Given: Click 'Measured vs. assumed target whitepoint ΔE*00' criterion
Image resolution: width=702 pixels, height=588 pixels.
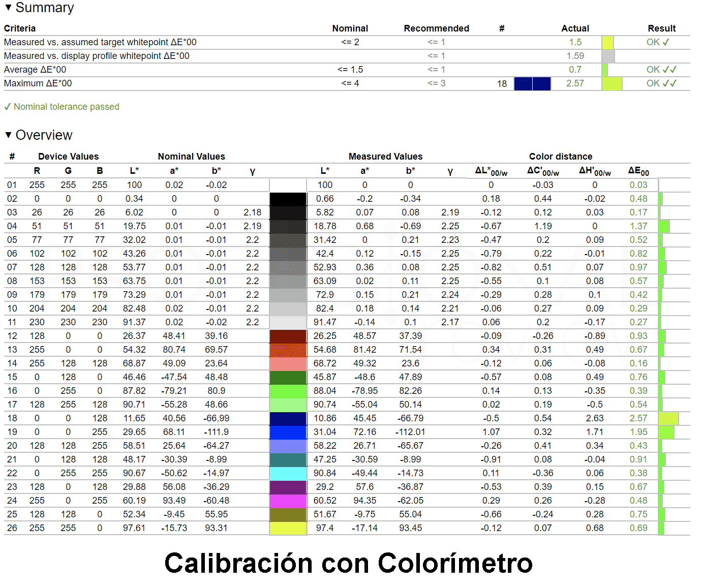Looking at the screenshot, I should point(100,42).
